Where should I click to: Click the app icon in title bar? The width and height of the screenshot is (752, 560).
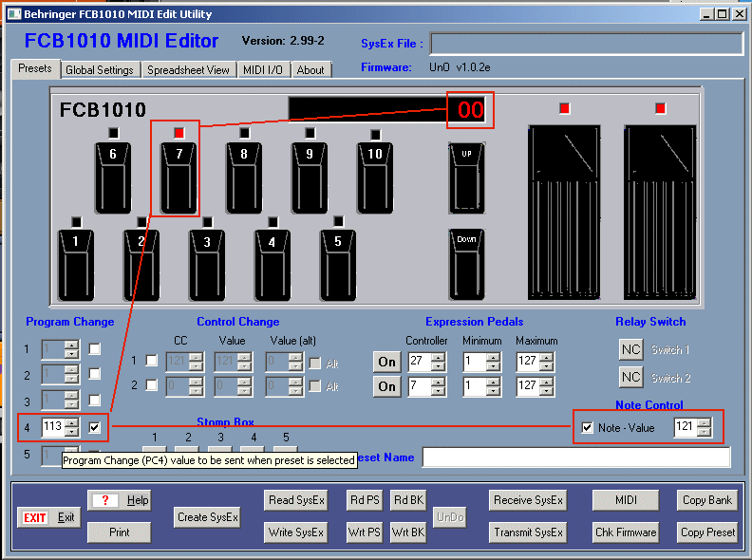pos(14,14)
